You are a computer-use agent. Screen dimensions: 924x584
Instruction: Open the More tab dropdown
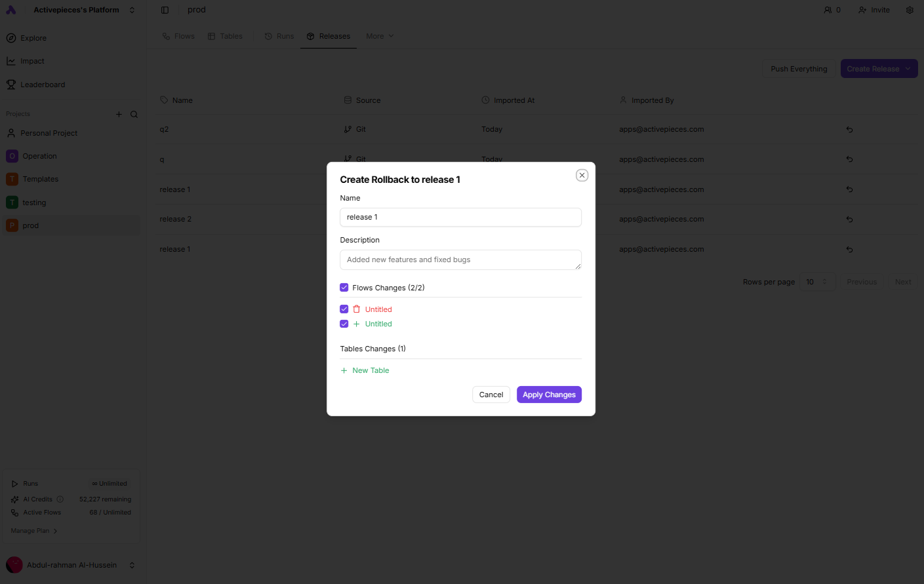(x=379, y=36)
